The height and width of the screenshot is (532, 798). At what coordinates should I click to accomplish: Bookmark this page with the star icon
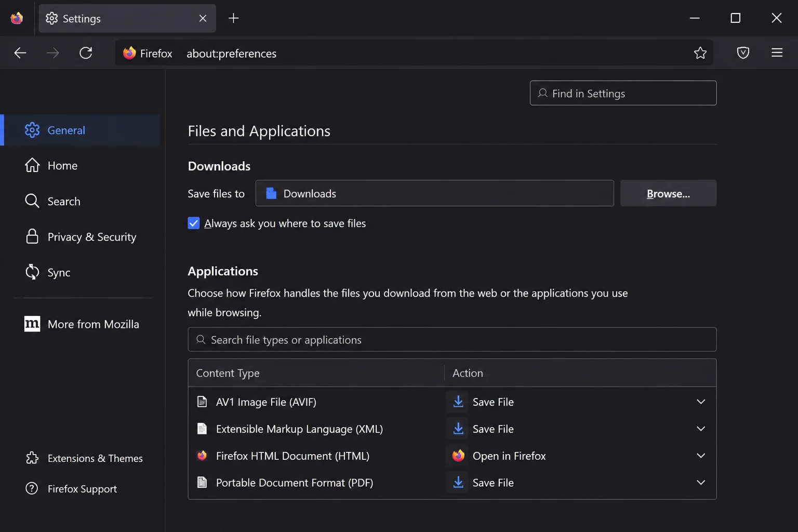(700, 53)
